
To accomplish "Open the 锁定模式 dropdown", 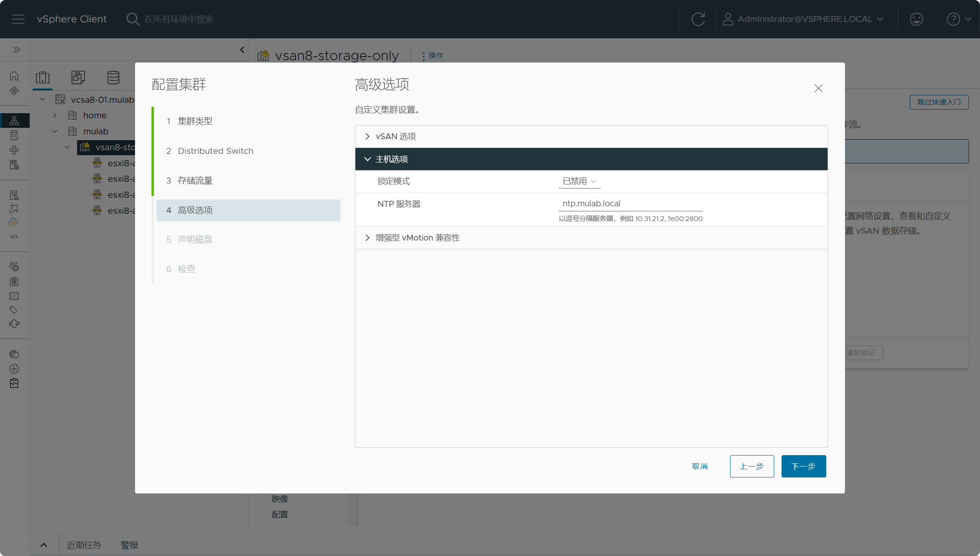I will pyautogui.click(x=579, y=181).
